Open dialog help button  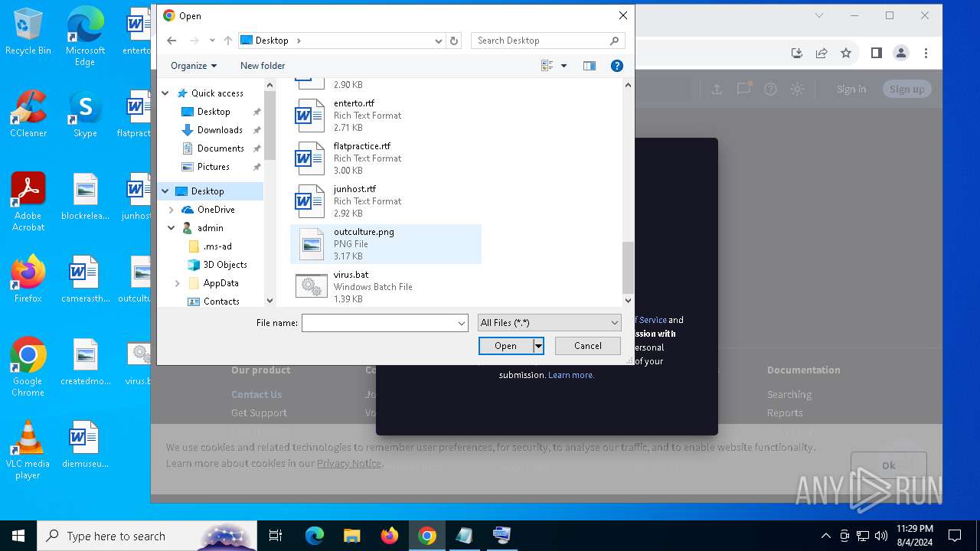[617, 66]
